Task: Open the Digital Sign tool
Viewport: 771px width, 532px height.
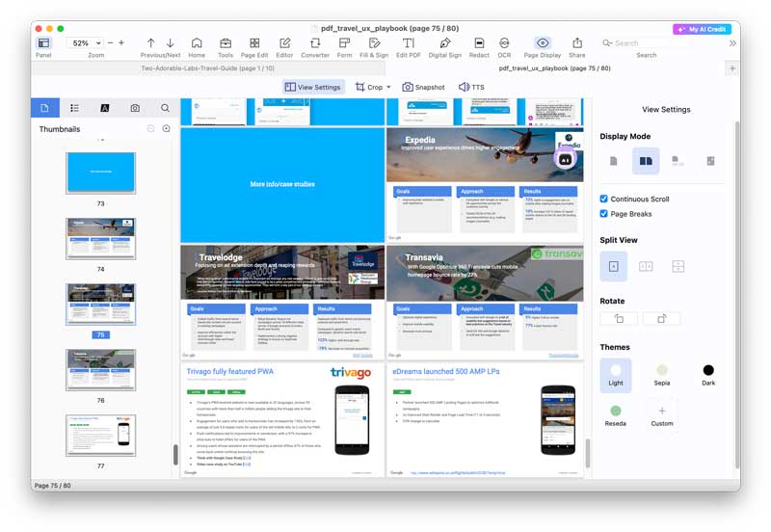Action: pos(444,46)
